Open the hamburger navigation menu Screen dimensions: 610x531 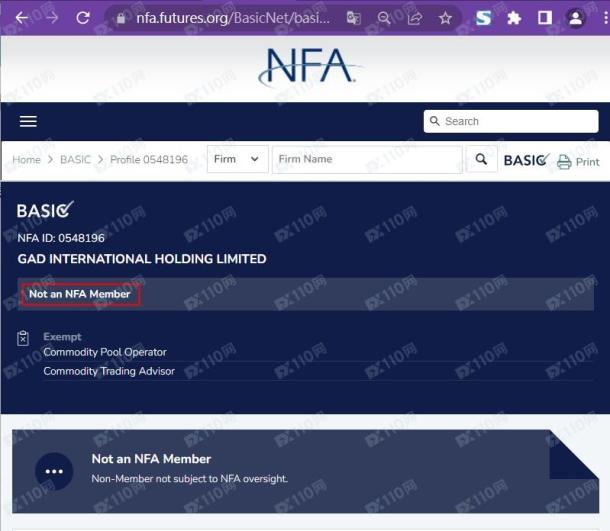point(28,121)
